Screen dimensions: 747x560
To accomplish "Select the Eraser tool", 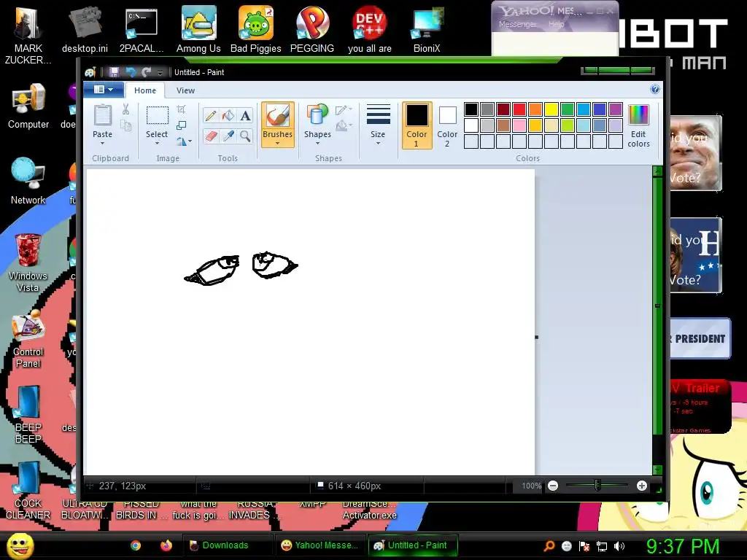I will point(211,136).
